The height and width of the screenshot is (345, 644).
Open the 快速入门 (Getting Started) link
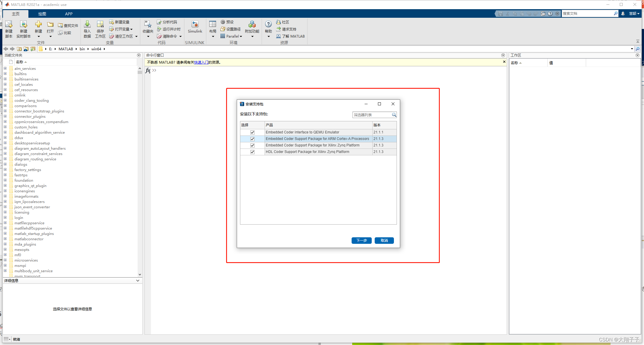coord(202,62)
